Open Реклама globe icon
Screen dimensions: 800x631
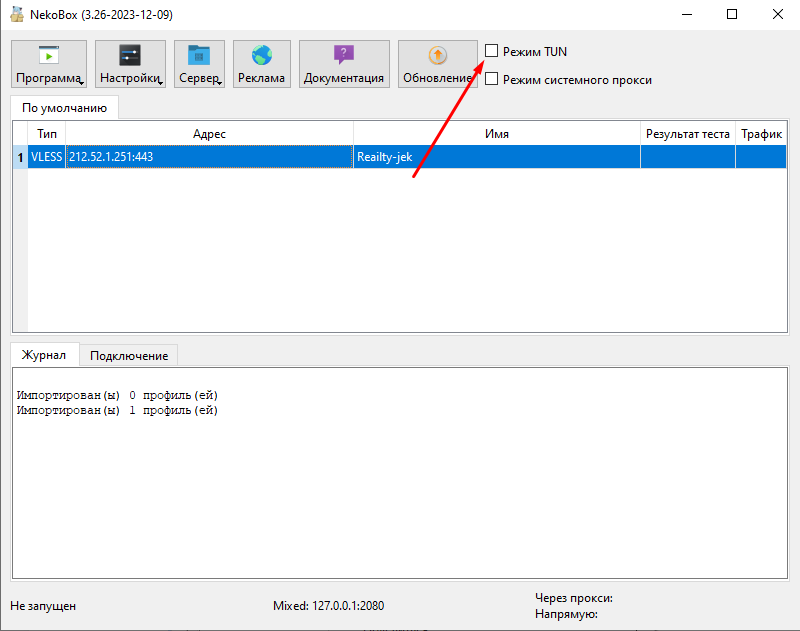(x=262, y=56)
